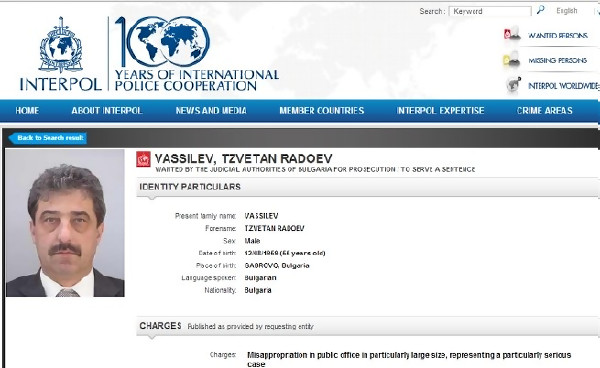Open the Missing Persons link
This screenshot has width=600, height=368.
click(558, 60)
